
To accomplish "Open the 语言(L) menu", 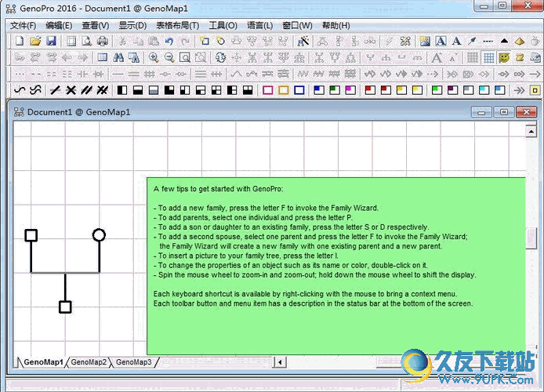I will click(259, 26).
